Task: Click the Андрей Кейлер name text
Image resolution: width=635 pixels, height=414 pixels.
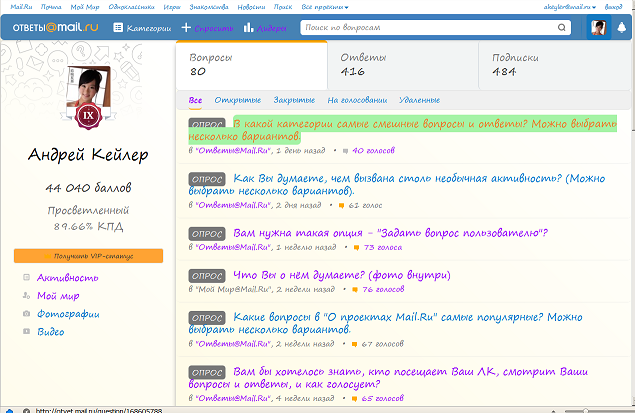Action: [88, 155]
